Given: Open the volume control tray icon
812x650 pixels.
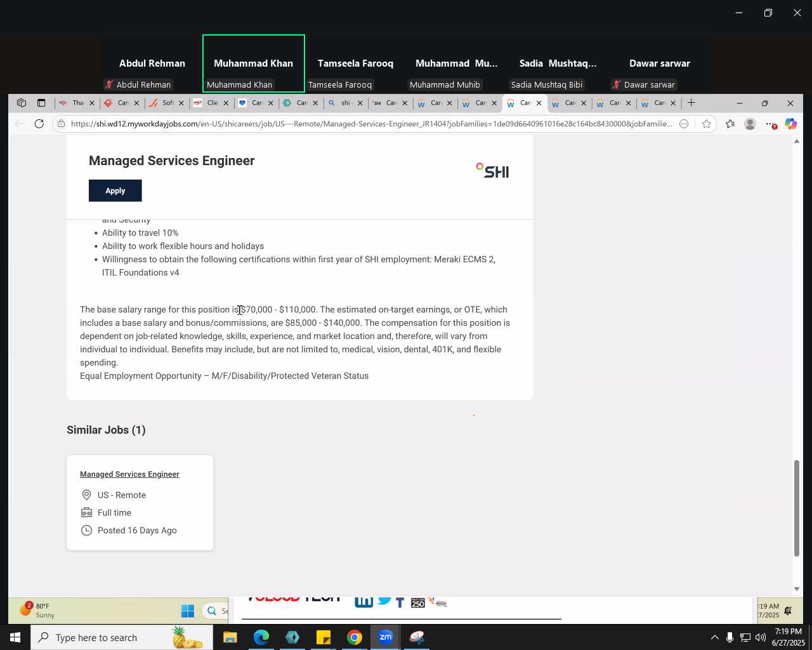Looking at the screenshot, I should tap(760, 637).
